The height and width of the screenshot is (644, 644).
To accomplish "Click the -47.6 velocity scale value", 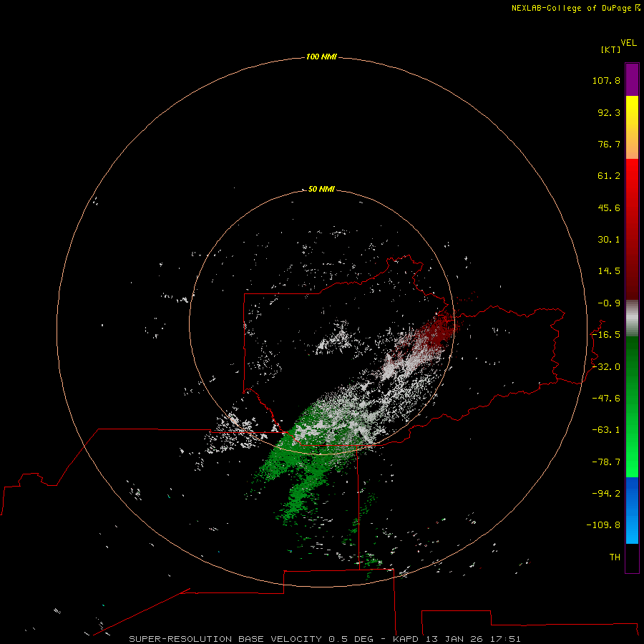I will (606, 399).
